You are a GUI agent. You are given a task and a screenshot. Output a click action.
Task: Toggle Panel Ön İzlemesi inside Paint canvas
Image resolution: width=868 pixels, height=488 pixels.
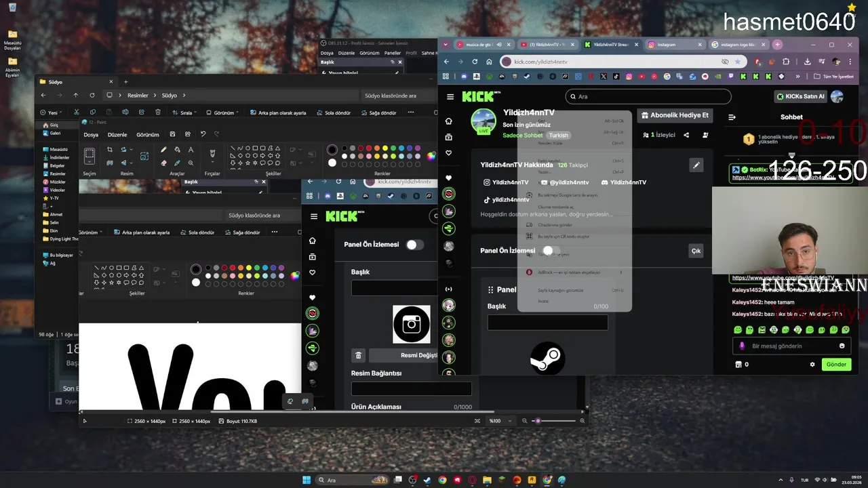414,245
